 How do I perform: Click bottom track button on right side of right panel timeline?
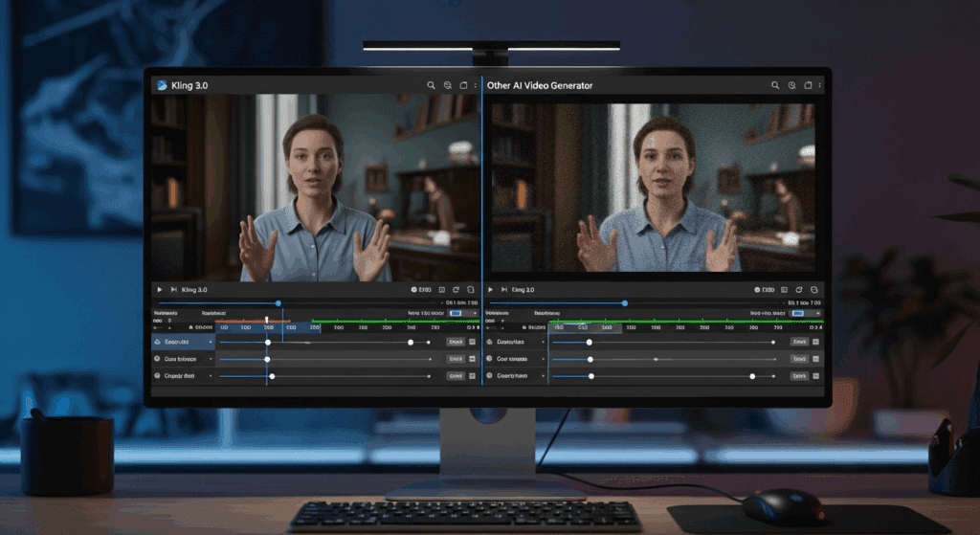click(x=799, y=375)
